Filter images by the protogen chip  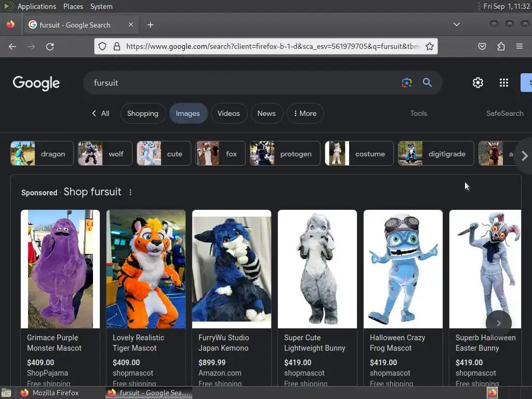pos(285,153)
